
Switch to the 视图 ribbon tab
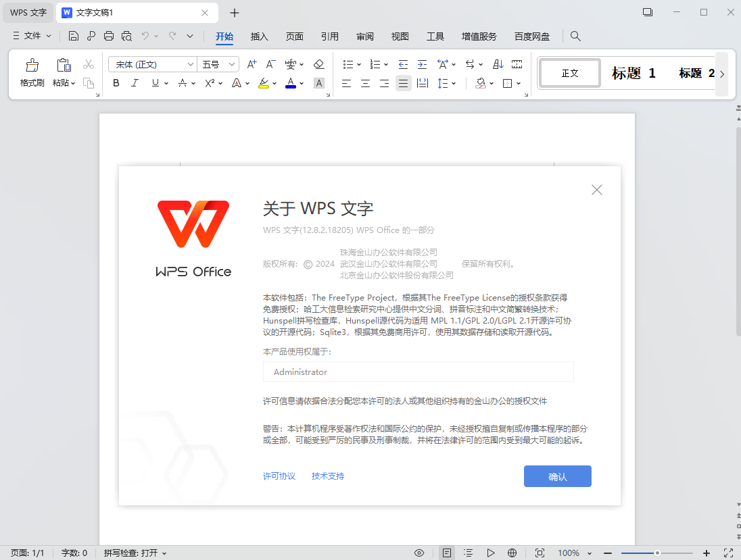(x=400, y=36)
